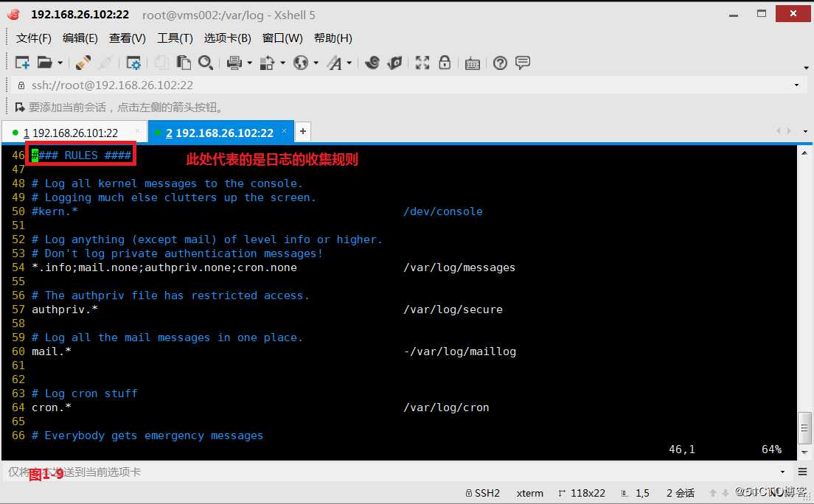The width and height of the screenshot is (814, 504).
Task: Click the /var/log/cron path text
Action: tap(447, 408)
